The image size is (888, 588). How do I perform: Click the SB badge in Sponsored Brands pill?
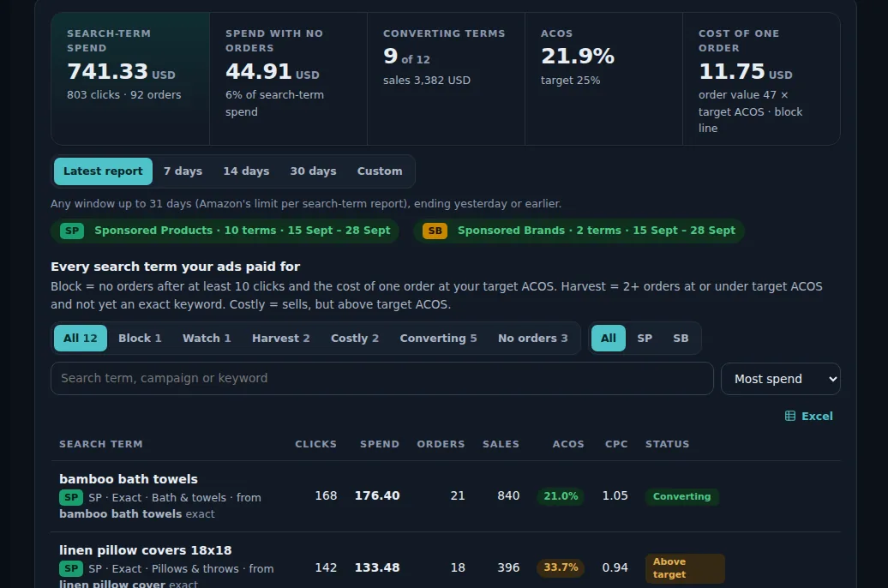tap(435, 231)
